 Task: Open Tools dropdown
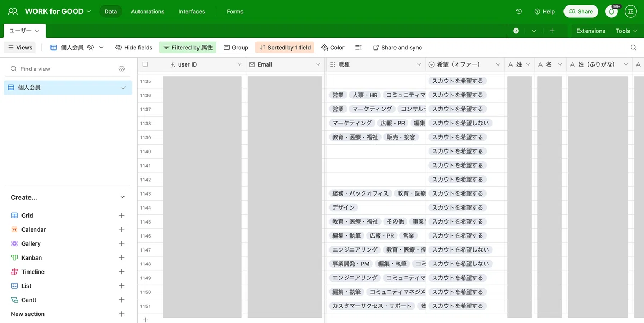tap(626, 31)
